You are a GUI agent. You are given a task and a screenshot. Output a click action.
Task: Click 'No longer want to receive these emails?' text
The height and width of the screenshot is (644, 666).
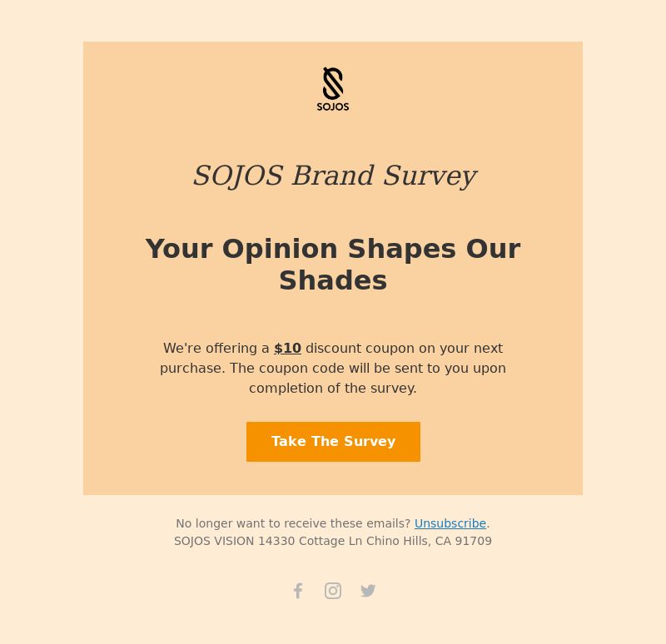tap(293, 523)
